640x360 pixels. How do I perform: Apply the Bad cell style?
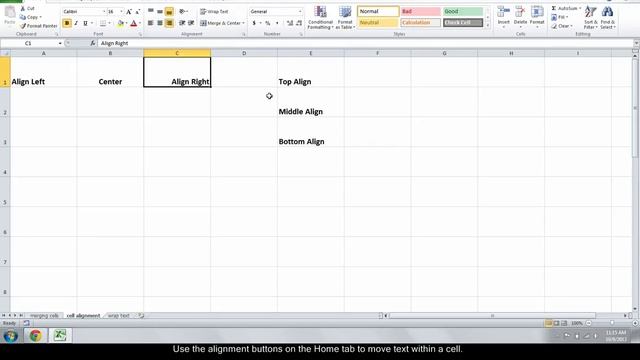[x=420, y=11]
